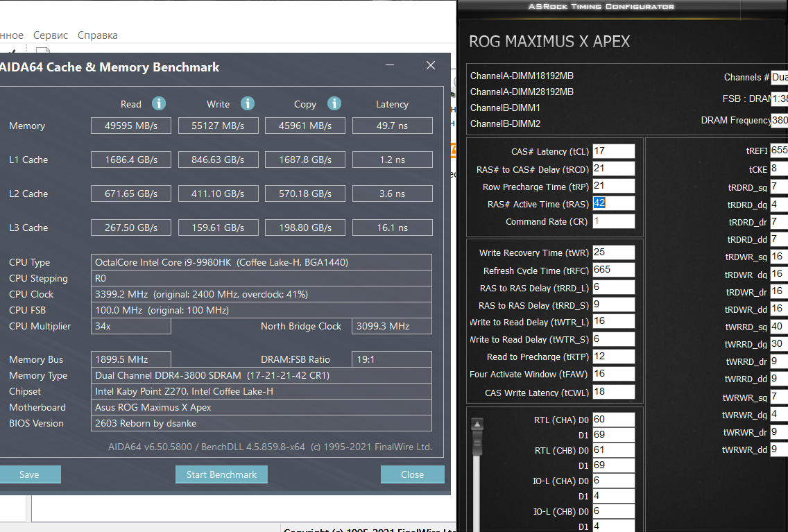This screenshot has height=532, width=788.
Task: Click the CAS# Latency (tCL) field
Action: pos(614,151)
